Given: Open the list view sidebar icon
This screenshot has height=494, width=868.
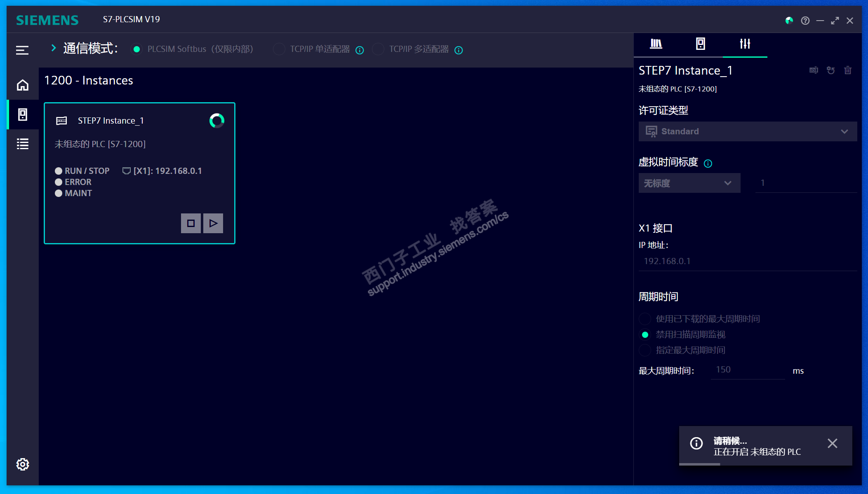Looking at the screenshot, I should click(x=23, y=144).
